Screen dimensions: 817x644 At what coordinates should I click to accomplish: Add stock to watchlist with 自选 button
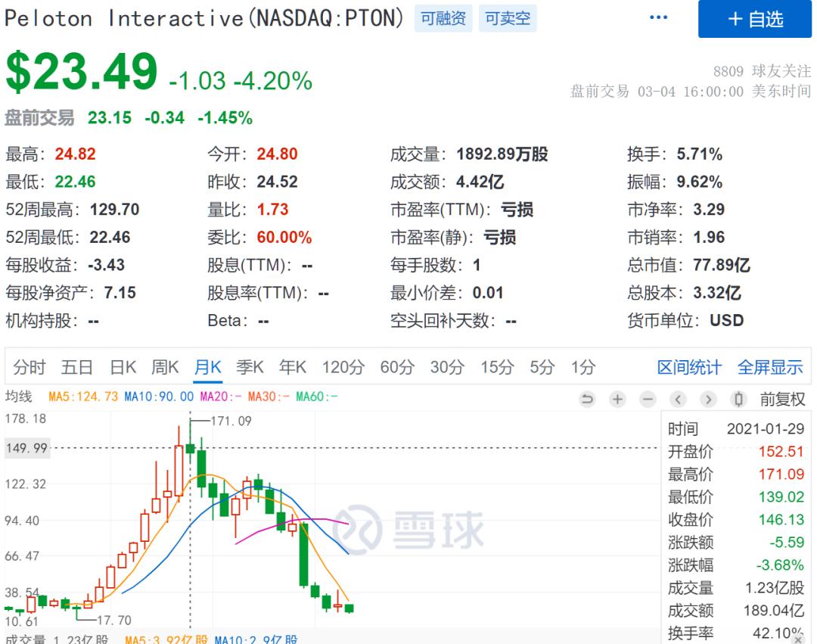pyautogui.click(x=755, y=19)
